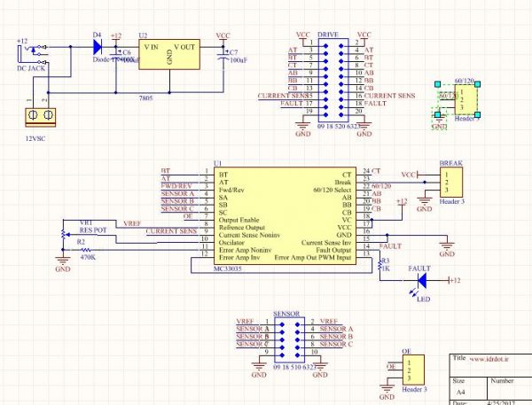
Task: Click the bottom-right selection handle of 60/120 header
Action: coord(477,114)
